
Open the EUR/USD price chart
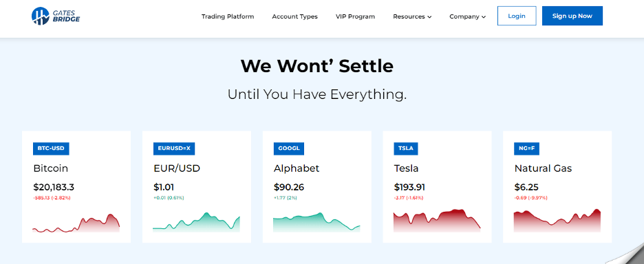(196, 222)
